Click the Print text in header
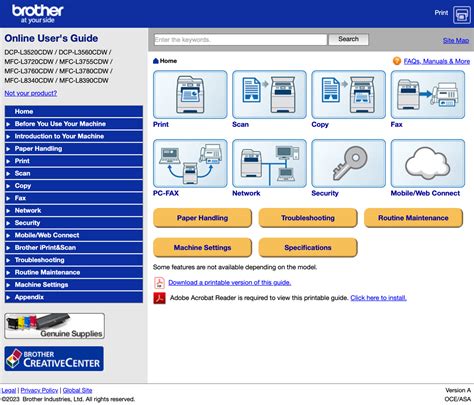Screen dimensions: 474x405 coord(441,13)
